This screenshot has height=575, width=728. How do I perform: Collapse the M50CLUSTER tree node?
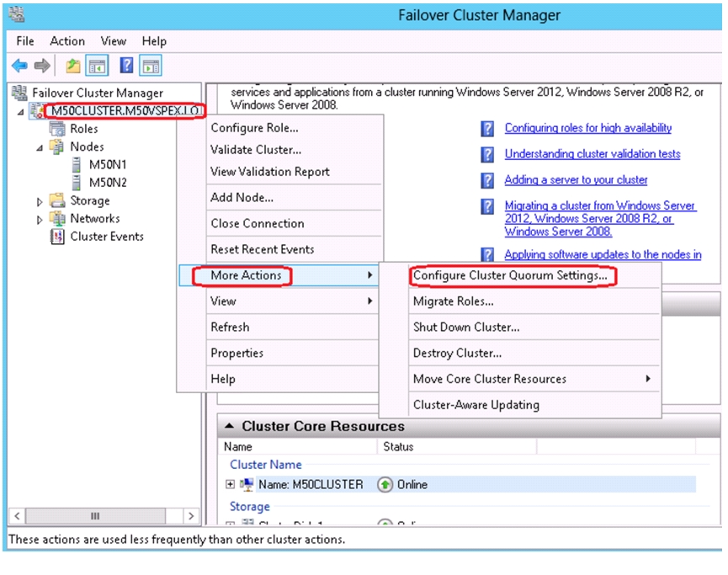pos(20,112)
